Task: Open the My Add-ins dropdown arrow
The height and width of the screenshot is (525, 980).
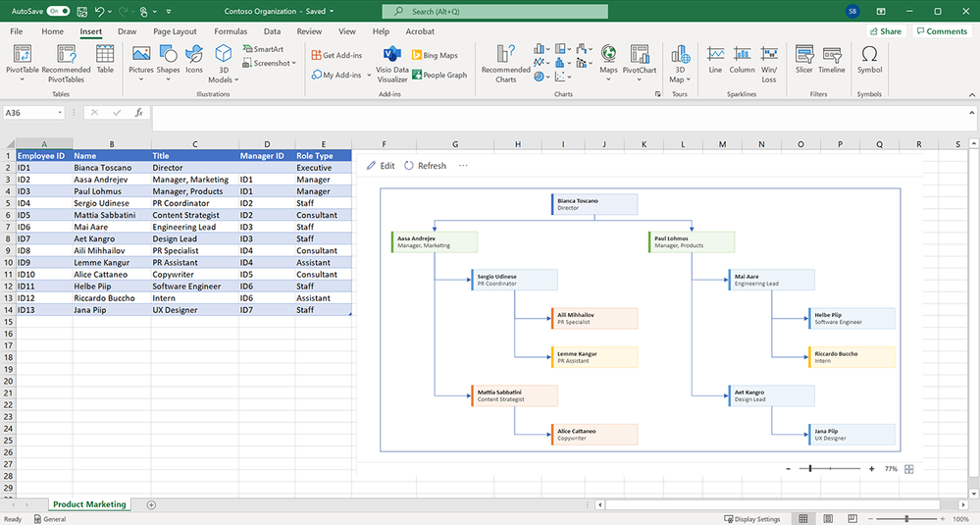Action: coord(369,75)
